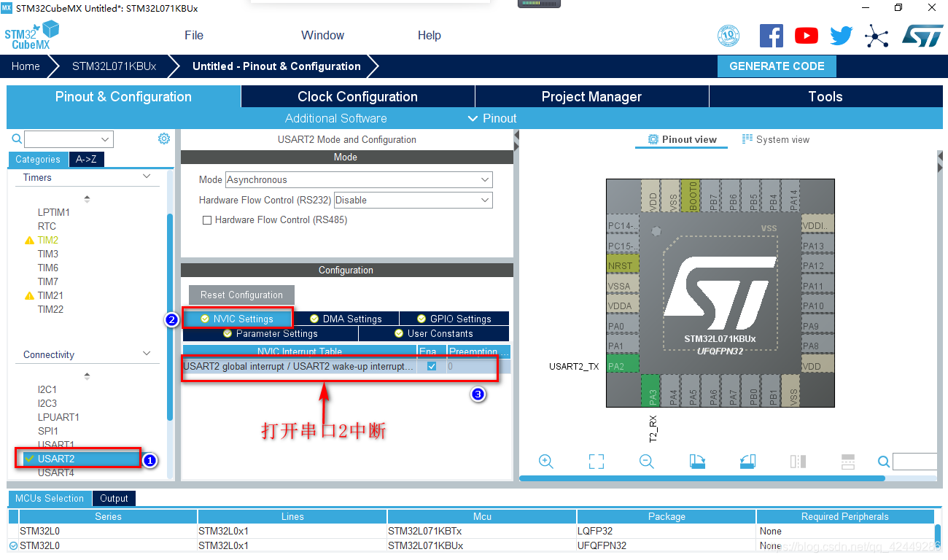
Task: Open the User Constants tab
Action: click(434, 333)
